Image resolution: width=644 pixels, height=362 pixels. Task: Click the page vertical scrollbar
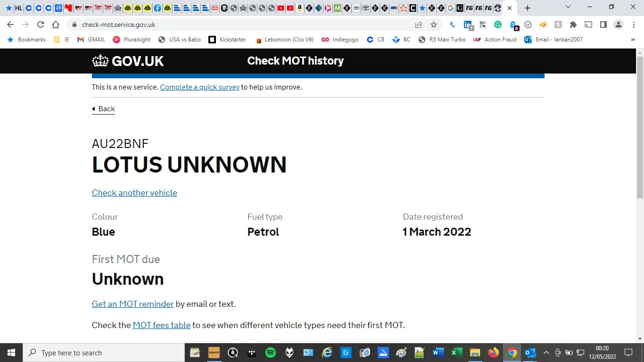640,127
